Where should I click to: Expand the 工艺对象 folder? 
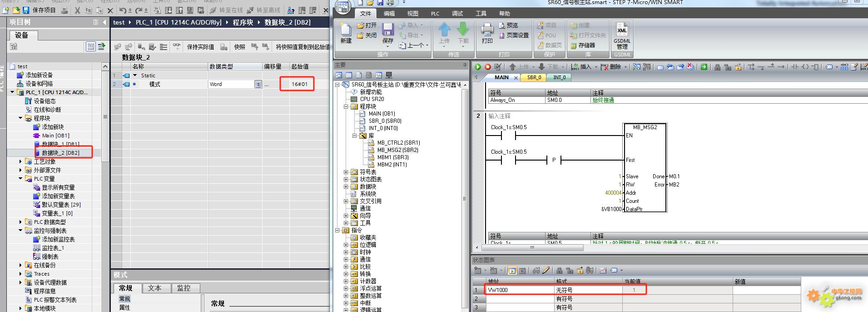[x=20, y=161]
